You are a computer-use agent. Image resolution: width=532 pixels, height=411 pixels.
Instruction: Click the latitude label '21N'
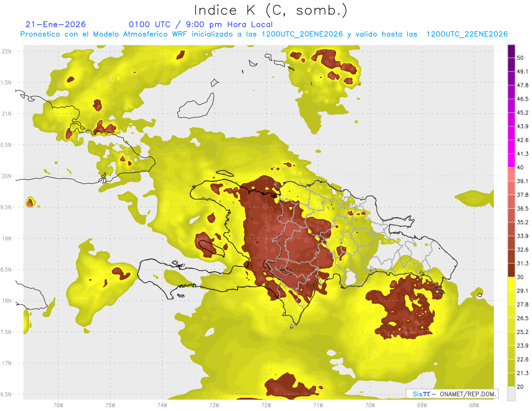(x=7, y=114)
